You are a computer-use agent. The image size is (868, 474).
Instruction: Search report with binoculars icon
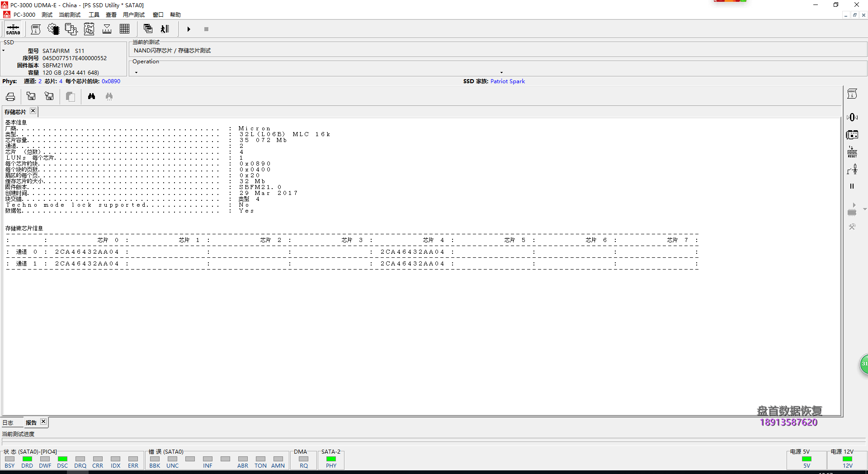[x=91, y=96]
